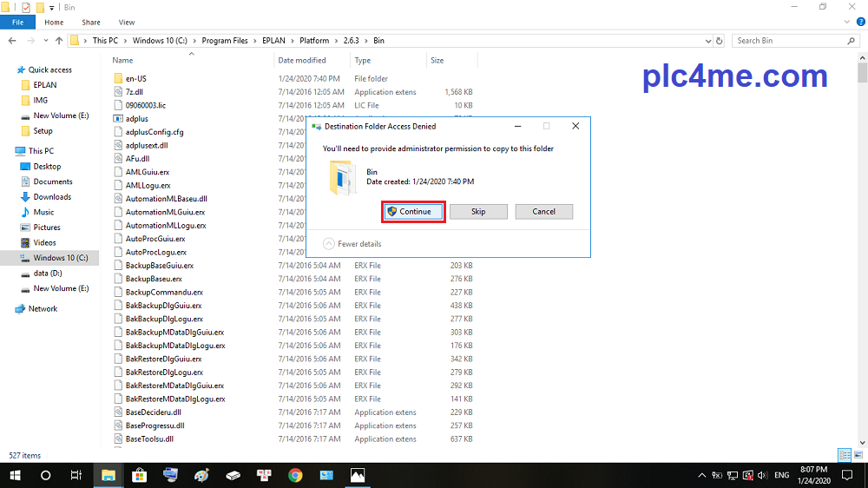Select Downloads in the navigation pane

click(52, 197)
